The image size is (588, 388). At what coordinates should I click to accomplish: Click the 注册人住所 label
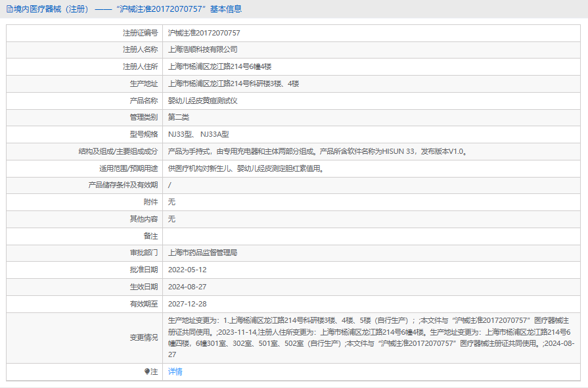click(140, 66)
